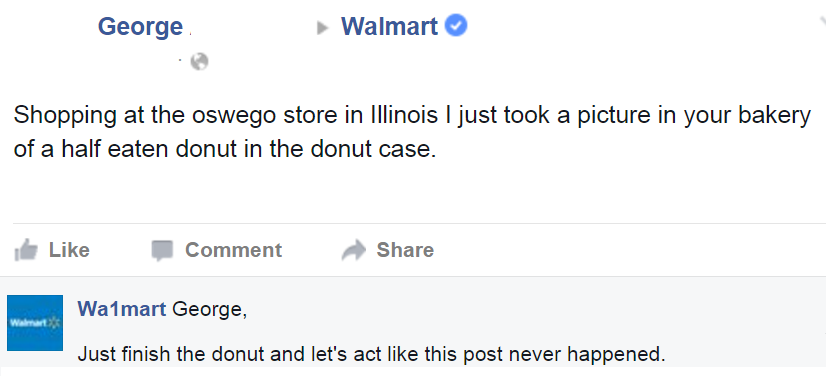
Task: Click the speech bubble Comment icon
Action: coord(162,251)
